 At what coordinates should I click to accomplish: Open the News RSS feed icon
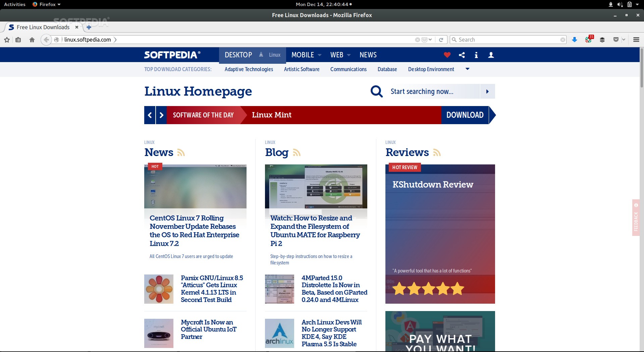(181, 153)
